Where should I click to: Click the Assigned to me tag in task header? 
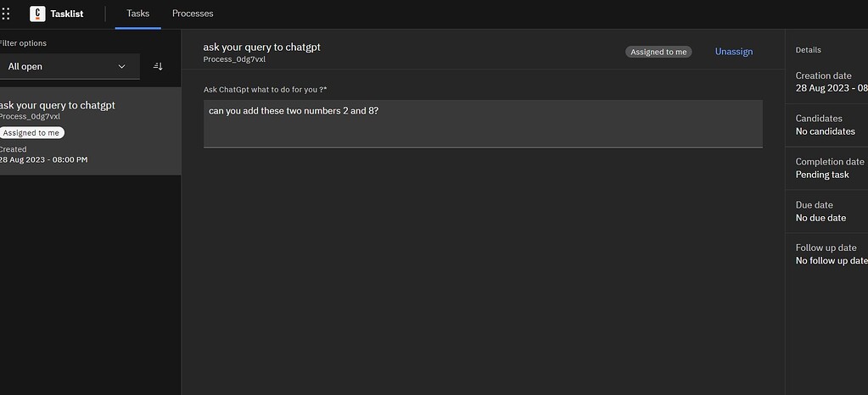658,52
